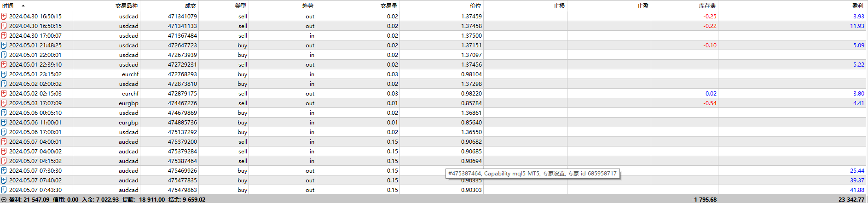Click the sell deal icon at 2024.05.01 22:39:10
The image size is (868, 203).
4,64
